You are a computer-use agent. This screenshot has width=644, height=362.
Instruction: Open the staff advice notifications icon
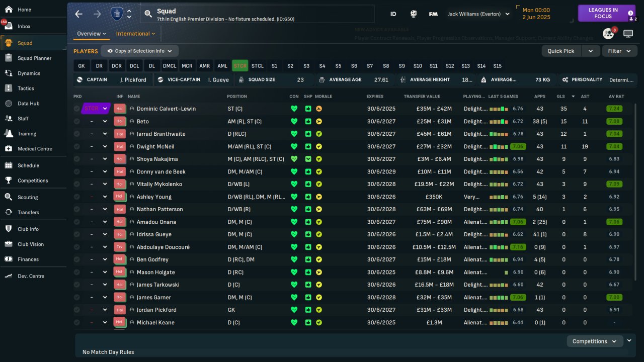tap(608, 34)
